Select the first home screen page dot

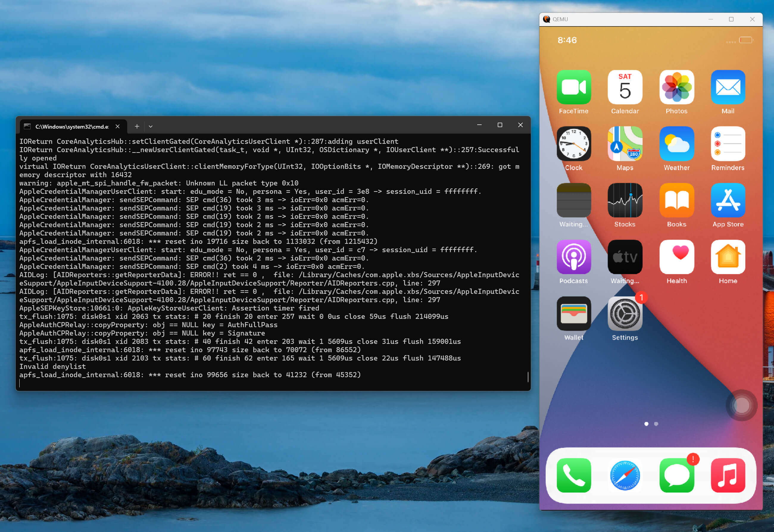646,424
